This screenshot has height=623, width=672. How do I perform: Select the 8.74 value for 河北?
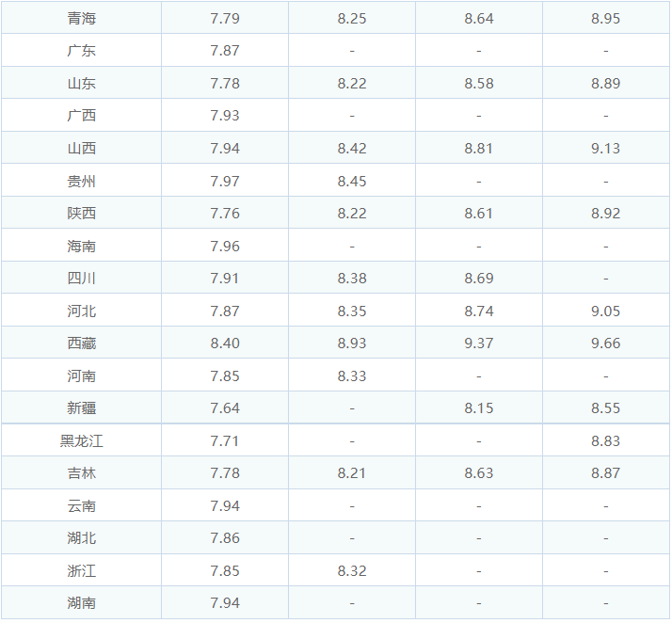[x=479, y=311]
